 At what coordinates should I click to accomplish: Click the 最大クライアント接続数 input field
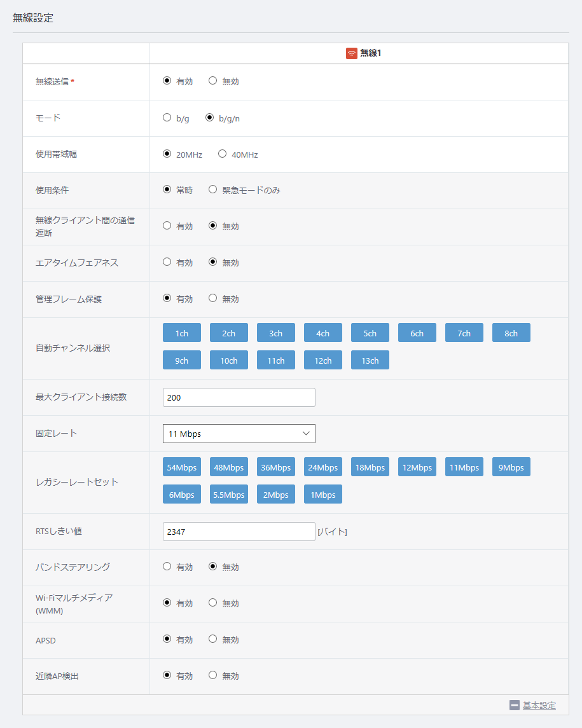[x=239, y=397]
